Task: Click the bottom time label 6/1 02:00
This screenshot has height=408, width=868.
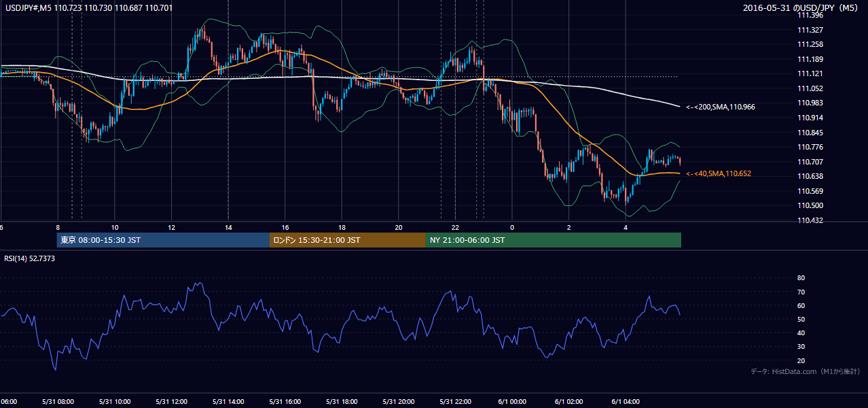Action: click(x=569, y=401)
